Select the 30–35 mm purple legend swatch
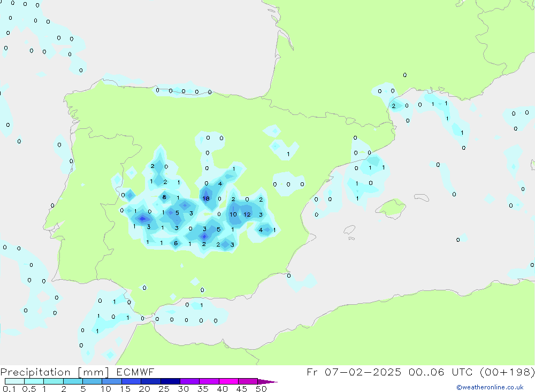The image size is (535, 392). click(x=189, y=381)
